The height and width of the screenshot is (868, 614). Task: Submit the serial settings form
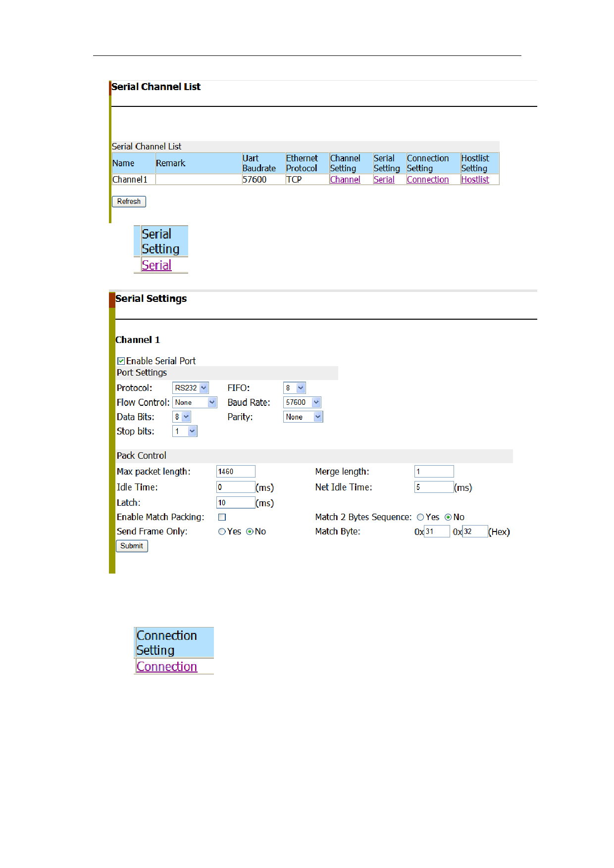click(x=132, y=546)
